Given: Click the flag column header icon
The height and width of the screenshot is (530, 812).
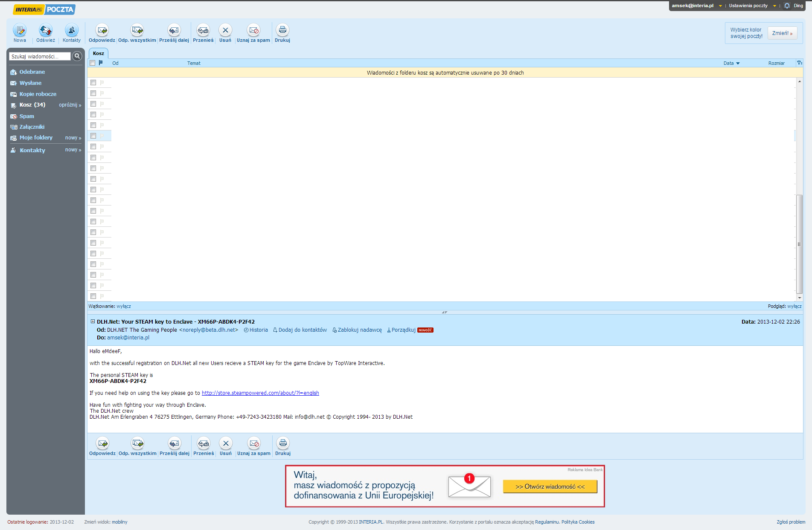Looking at the screenshot, I should tap(101, 63).
